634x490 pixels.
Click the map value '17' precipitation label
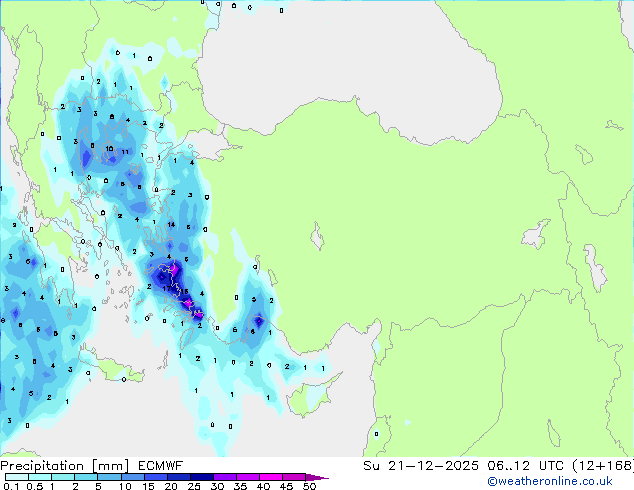[166, 289]
